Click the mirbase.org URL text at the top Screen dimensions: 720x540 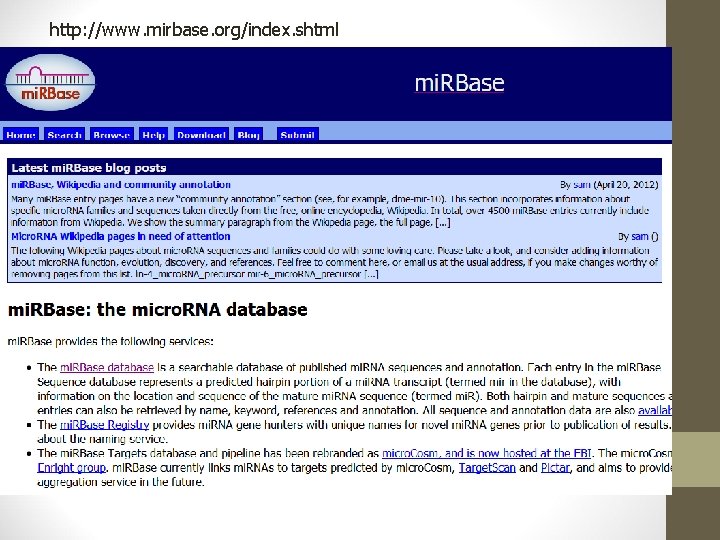(x=194, y=30)
